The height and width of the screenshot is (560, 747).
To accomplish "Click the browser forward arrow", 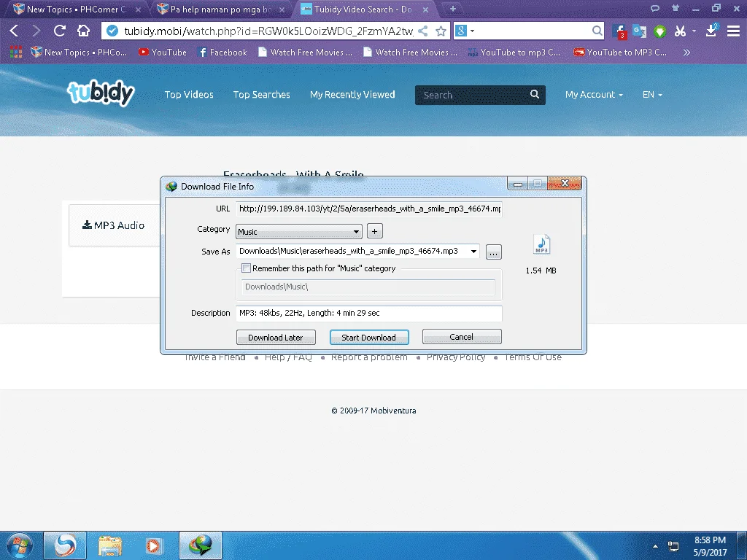I will click(x=36, y=31).
